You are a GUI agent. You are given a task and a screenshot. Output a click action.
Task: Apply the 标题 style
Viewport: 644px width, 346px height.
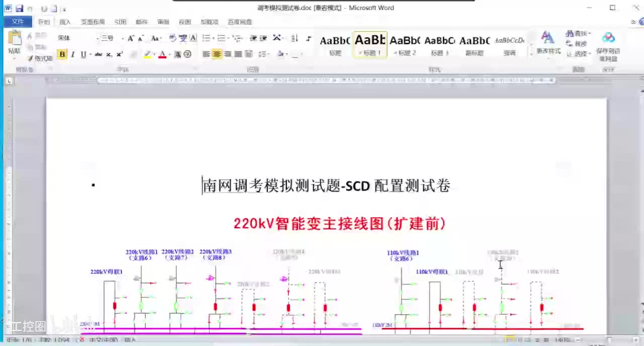(x=335, y=45)
